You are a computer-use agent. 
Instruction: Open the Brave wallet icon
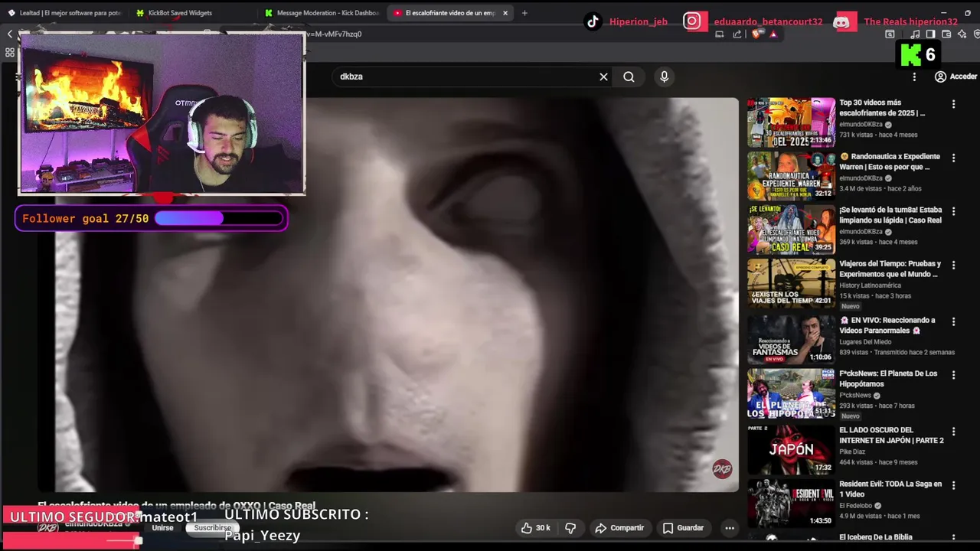coord(946,34)
